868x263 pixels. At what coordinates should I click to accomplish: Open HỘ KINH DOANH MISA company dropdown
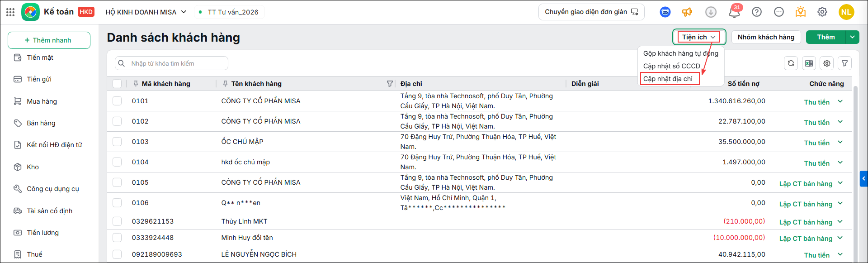coord(146,12)
